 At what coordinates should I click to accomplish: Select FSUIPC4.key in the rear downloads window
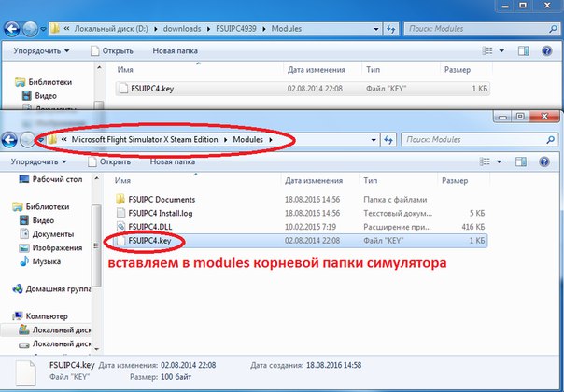(x=303, y=89)
